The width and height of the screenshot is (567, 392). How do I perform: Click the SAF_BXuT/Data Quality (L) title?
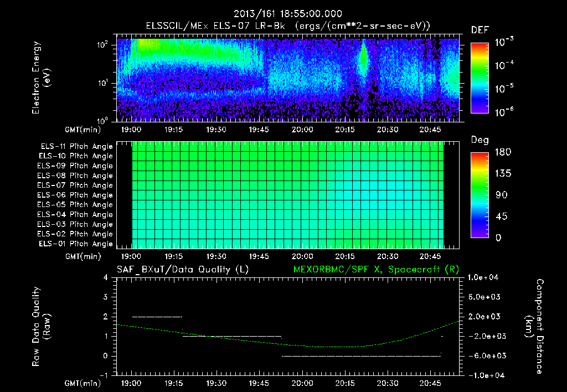(x=183, y=270)
